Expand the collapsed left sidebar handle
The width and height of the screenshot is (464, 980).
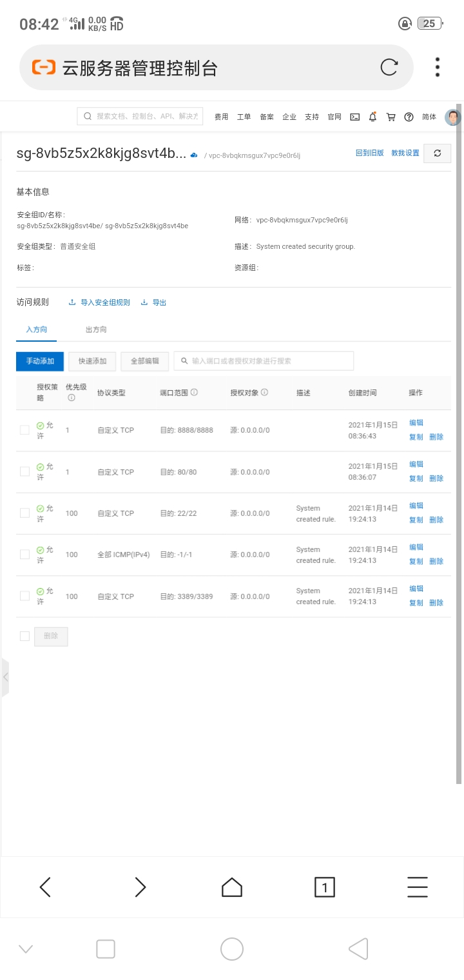click(5, 677)
